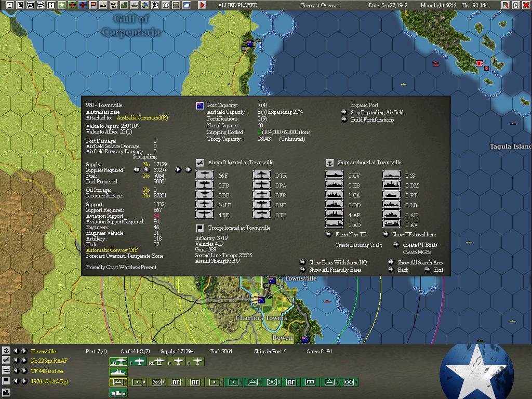Toggle Supply stockpiling 'No' setting
This screenshot has height=399, width=532.
[x=146, y=164]
